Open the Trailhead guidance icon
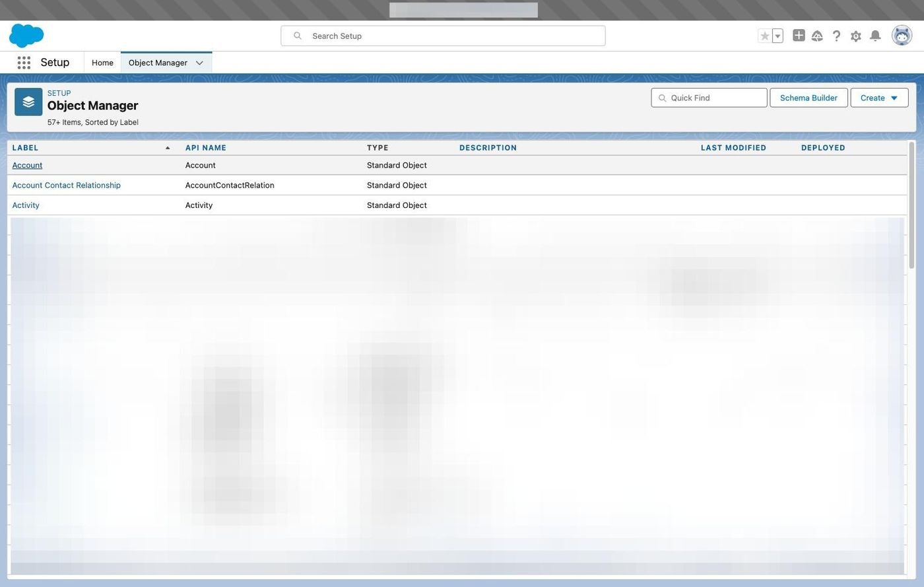 [817, 36]
